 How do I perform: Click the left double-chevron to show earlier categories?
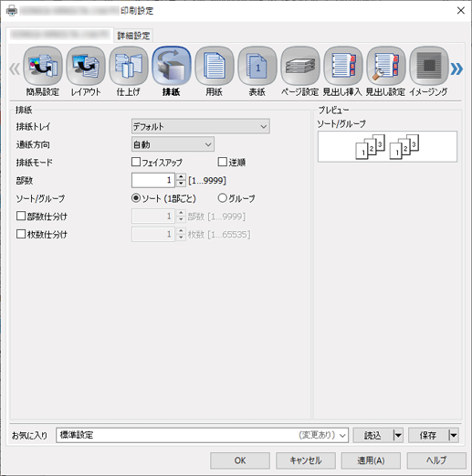(15, 69)
